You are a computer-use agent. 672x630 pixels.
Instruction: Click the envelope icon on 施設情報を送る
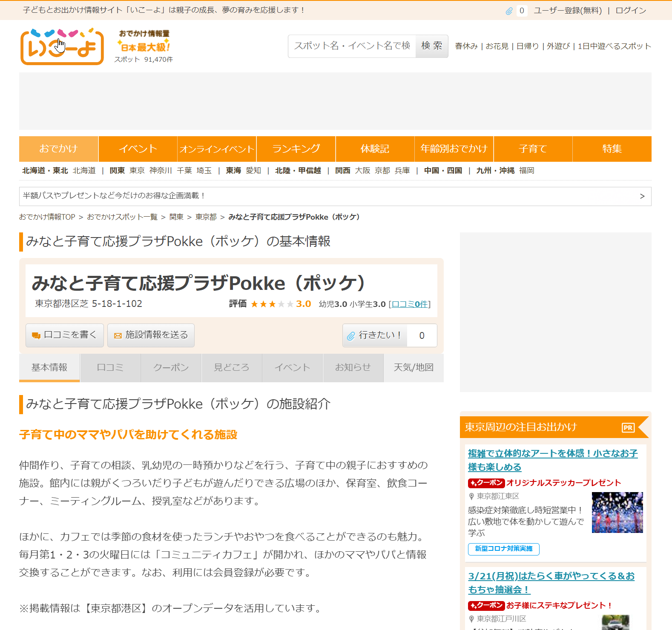point(118,336)
